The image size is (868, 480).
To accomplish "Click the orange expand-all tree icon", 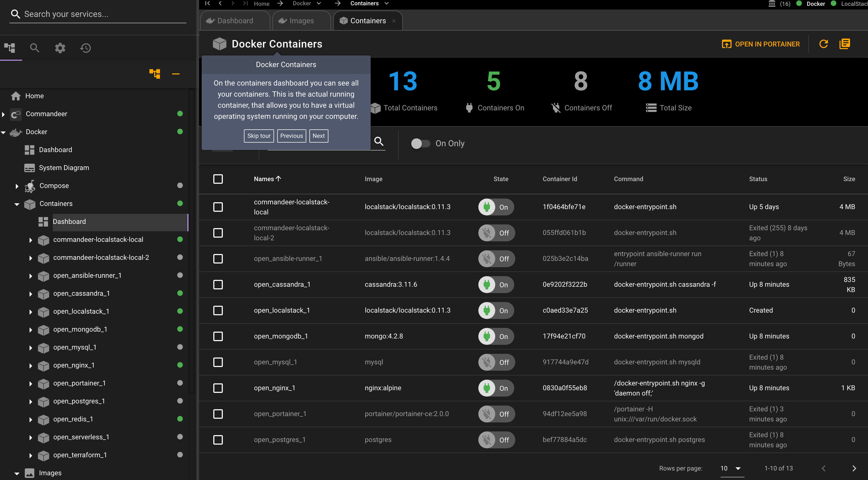I will tap(155, 73).
